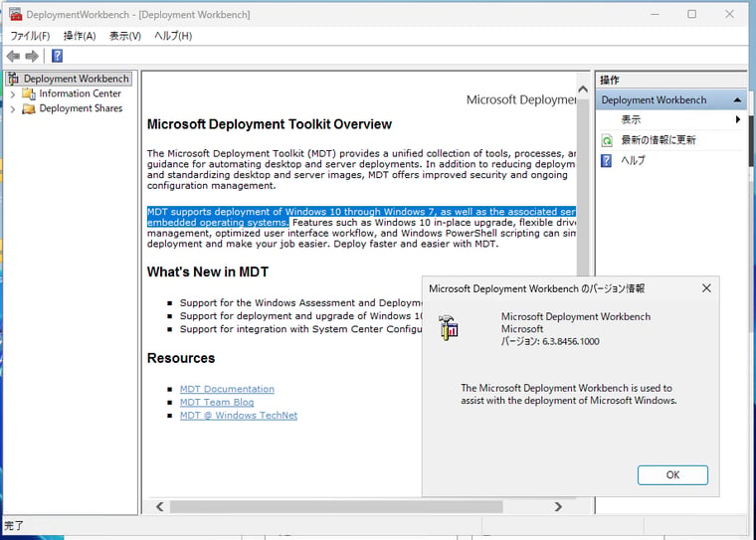Click the horizontal scrollbar right arrow
The height and width of the screenshot is (540, 756).
(558, 507)
